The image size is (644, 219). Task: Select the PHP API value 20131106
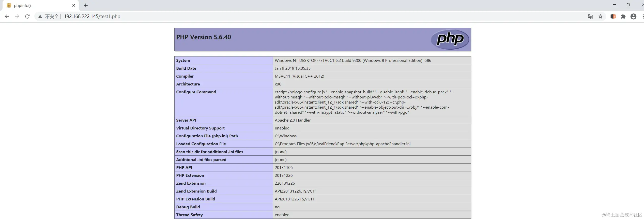pos(284,168)
